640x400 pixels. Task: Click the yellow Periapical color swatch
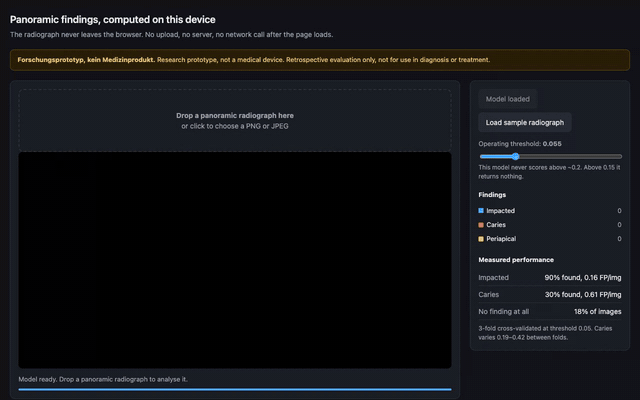[x=481, y=239]
